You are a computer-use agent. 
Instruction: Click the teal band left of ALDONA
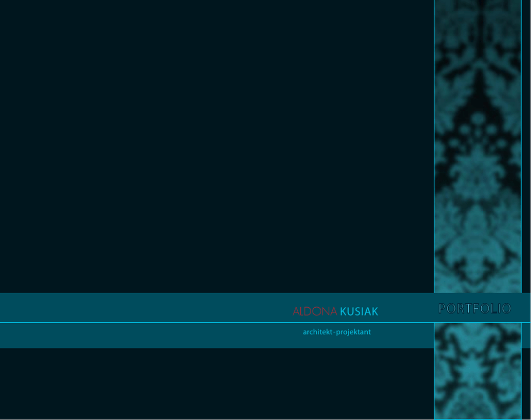[x=145, y=308]
